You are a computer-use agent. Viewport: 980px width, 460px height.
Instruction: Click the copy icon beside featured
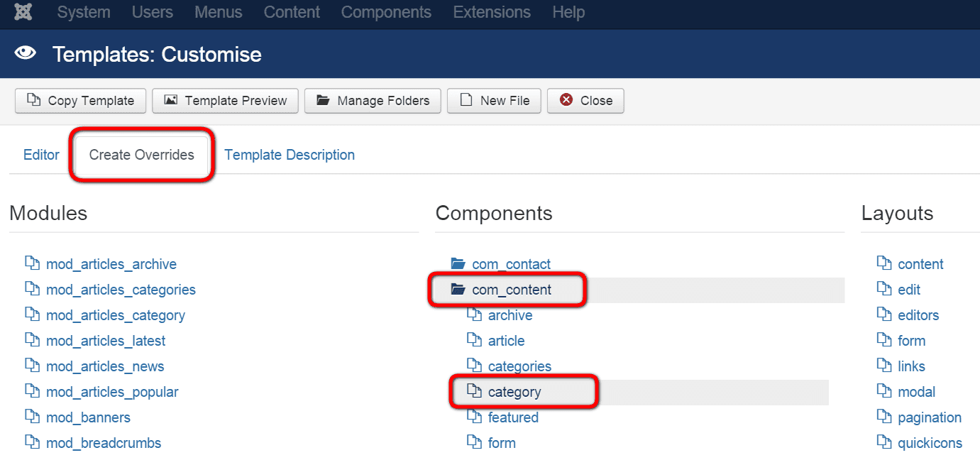click(474, 417)
